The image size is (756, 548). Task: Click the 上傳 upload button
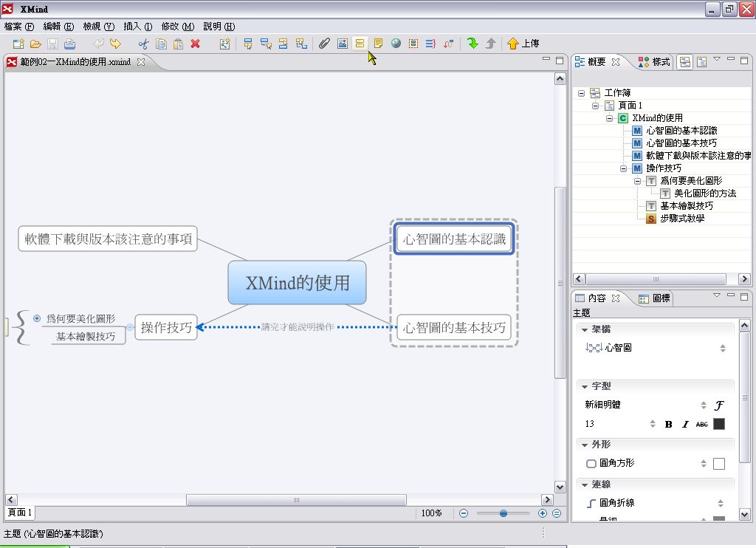523,44
